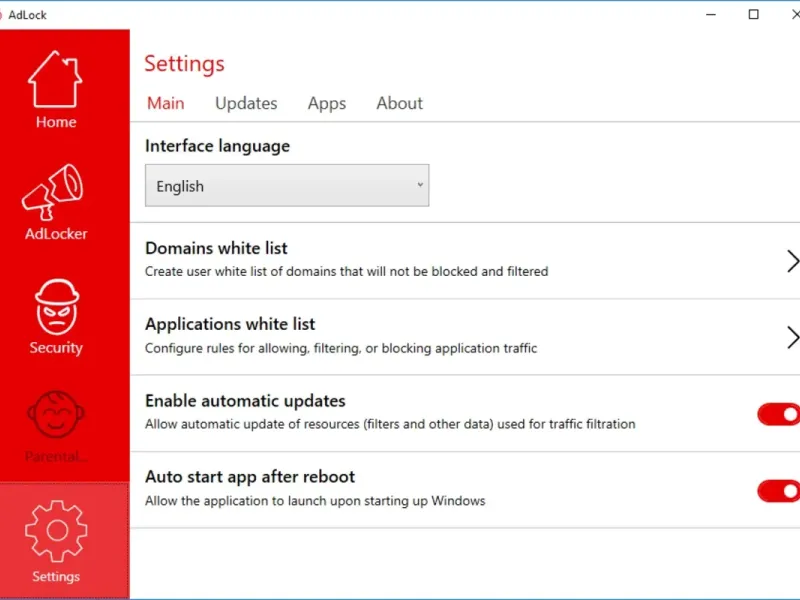This screenshot has width=800, height=600.
Task: Expand Domains white list chevron
Action: tap(792, 261)
